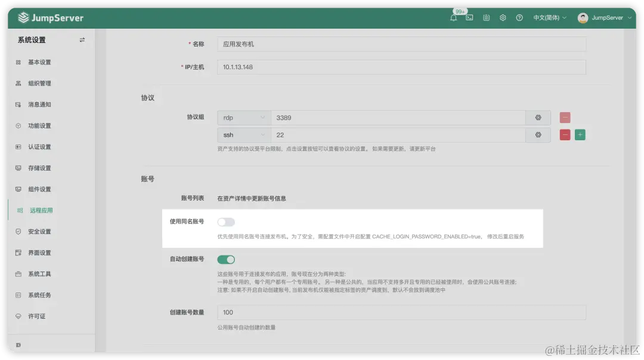Click the 认证设置 sidebar icon
The width and height of the screenshot is (644, 360).
point(18,147)
